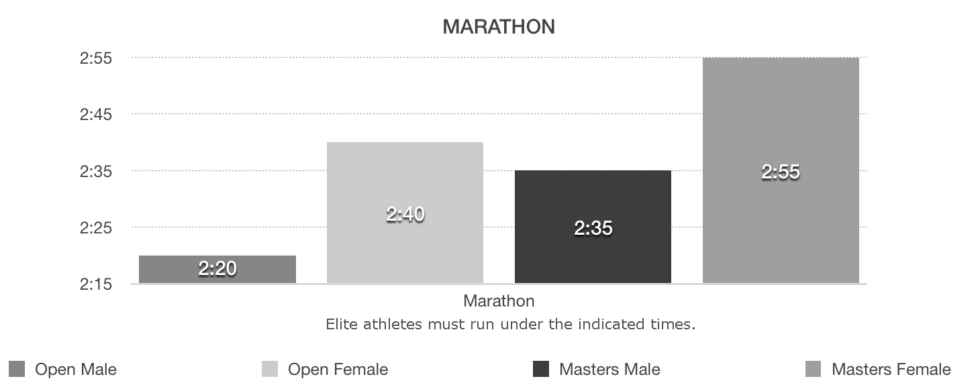Viewport: 980px width, 389px height.
Task: Select the Masters Female legend color swatch
Action: [812, 369]
